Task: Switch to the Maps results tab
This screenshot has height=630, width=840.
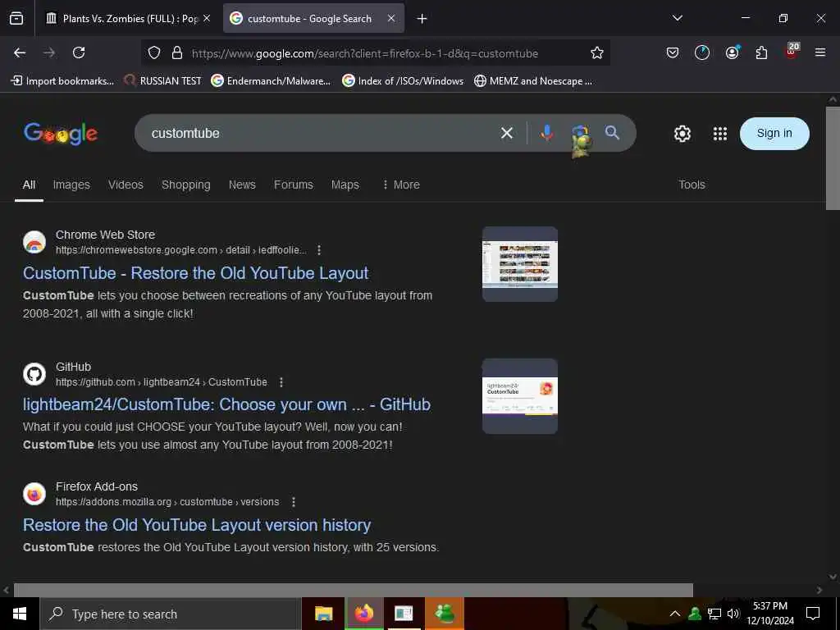Action: 345,185
